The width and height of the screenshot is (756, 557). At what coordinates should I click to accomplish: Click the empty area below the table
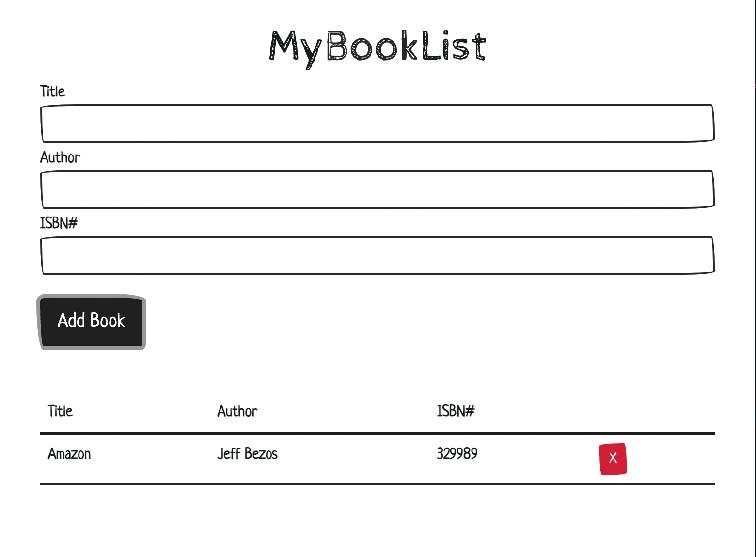(378, 523)
